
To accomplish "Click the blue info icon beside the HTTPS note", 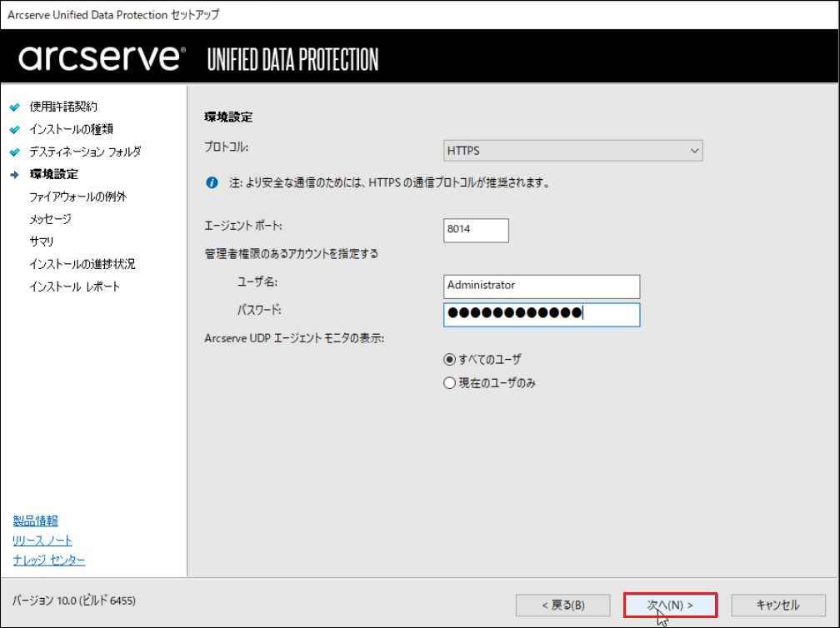I will [212, 182].
